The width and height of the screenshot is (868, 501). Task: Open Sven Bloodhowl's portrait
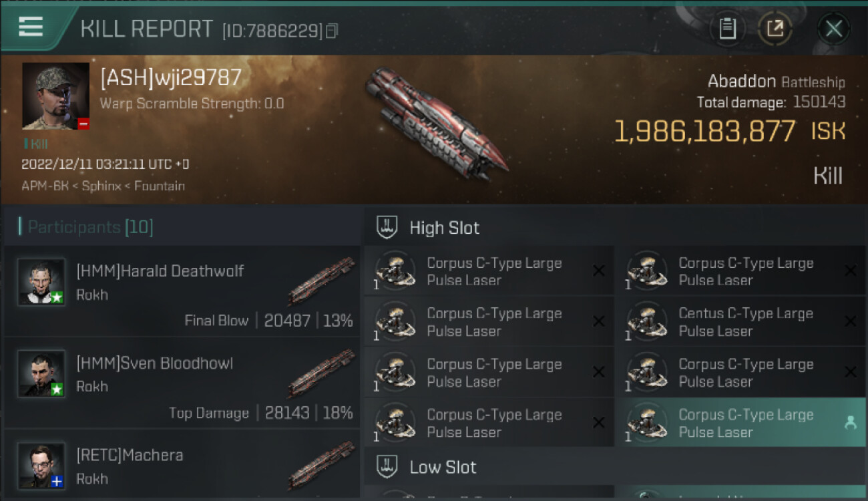[x=41, y=373]
